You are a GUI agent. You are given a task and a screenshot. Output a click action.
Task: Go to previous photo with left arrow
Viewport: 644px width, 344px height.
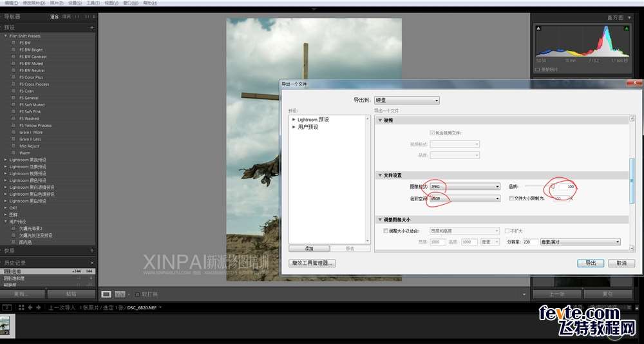[30, 307]
